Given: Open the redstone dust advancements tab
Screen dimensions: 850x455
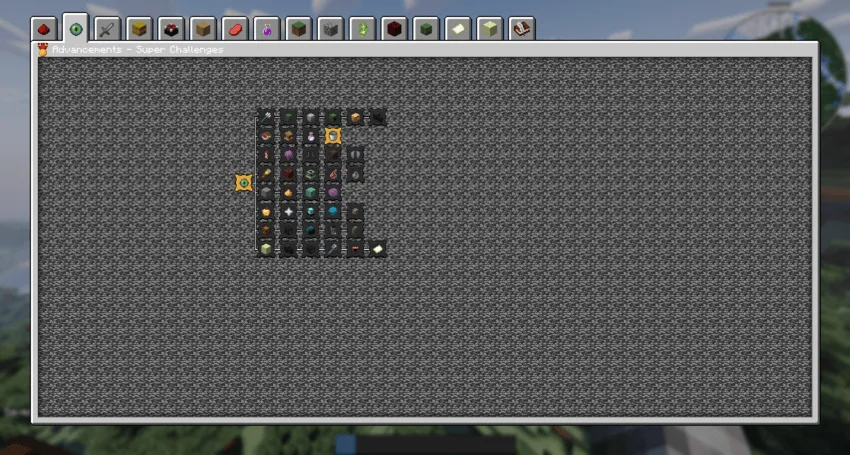Looking at the screenshot, I should click(x=44, y=29).
